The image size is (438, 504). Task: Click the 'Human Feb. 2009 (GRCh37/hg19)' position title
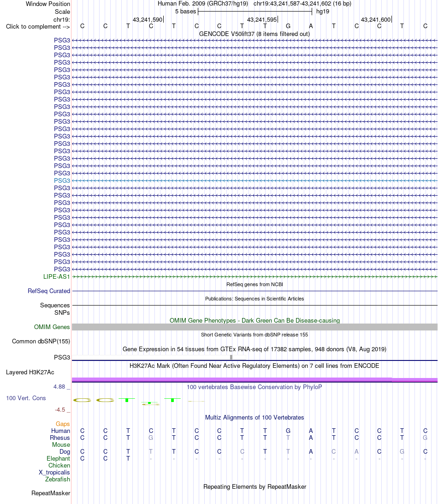coord(202,4)
